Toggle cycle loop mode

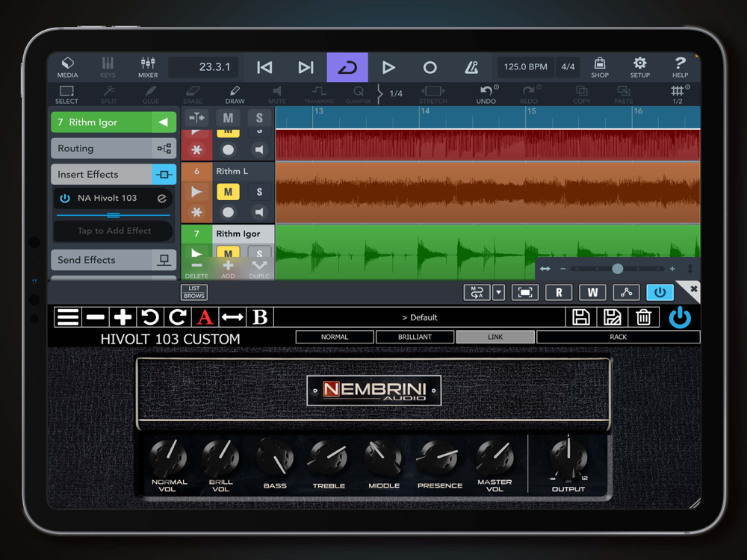pyautogui.click(x=347, y=67)
